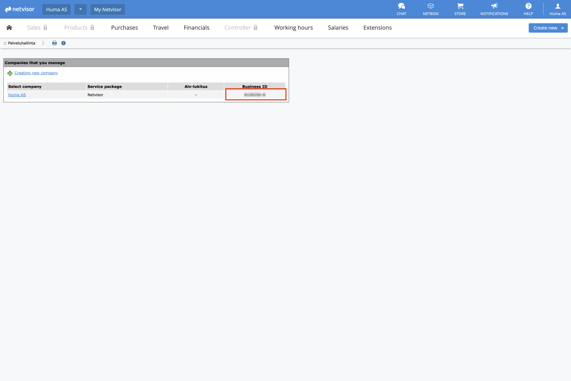Click the Creating new company link
The image size is (571, 381).
tap(36, 73)
